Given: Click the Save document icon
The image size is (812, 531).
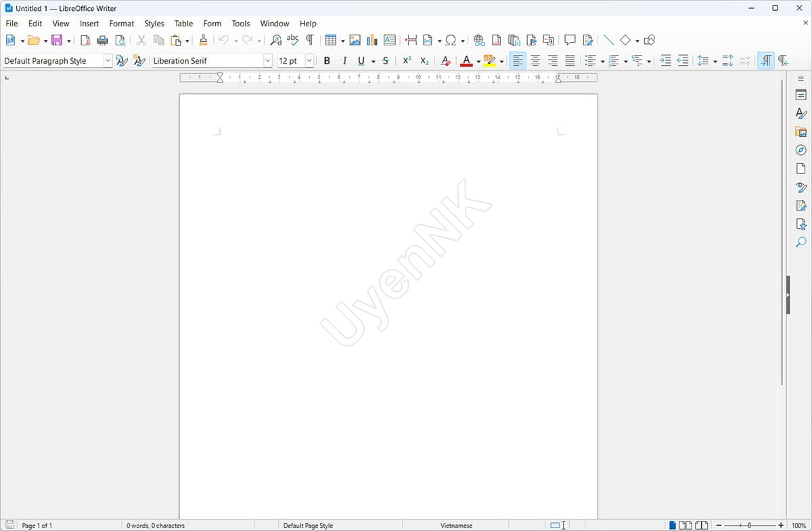Looking at the screenshot, I should [x=56, y=41].
